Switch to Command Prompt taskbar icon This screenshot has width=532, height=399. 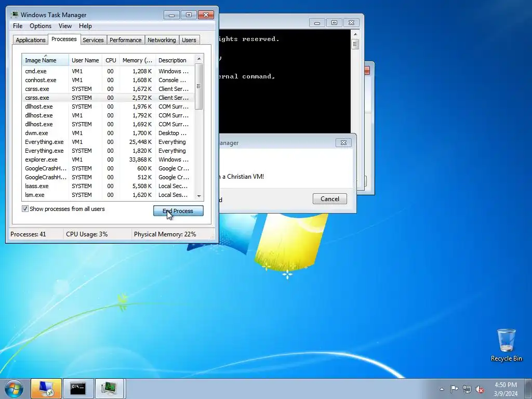[x=78, y=389]
